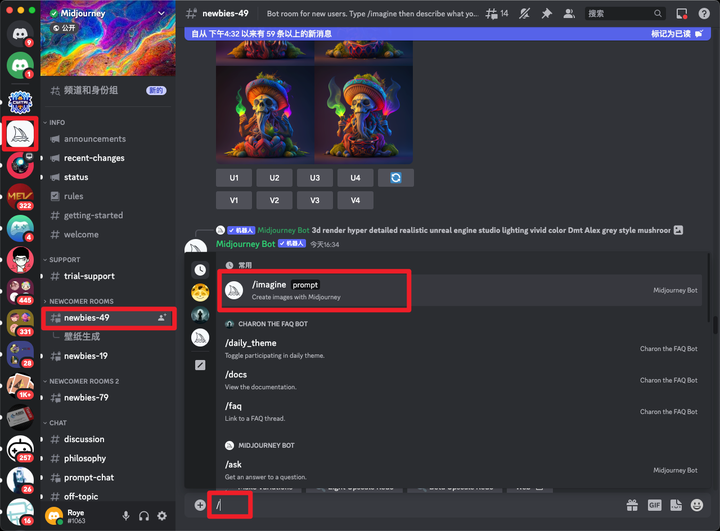This screenshot has height=531, width=720.
Task: Open pinned messages pin icon
Action: click(546, 14)
